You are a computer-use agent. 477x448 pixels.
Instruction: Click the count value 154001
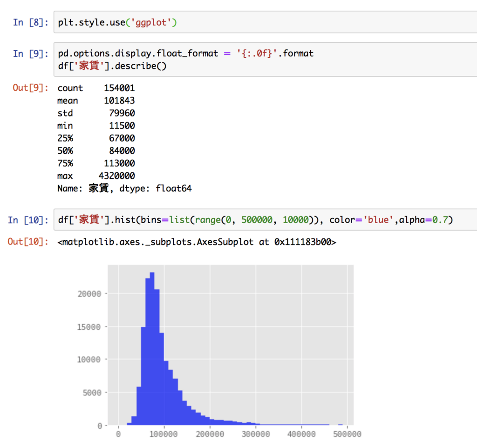[x=119, y=88]
